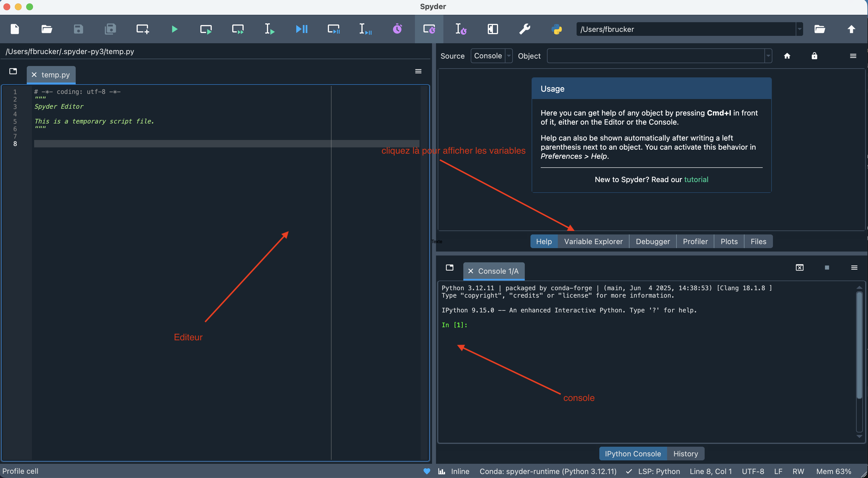Click the console's square stop button
Image resolution: width=868 pixels, height=478 pixels.
827,267
